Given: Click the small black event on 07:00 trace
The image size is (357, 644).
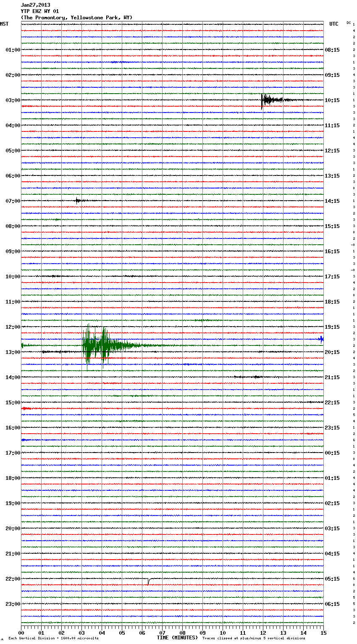Looking at the screenshot, I should pos(79,201).
